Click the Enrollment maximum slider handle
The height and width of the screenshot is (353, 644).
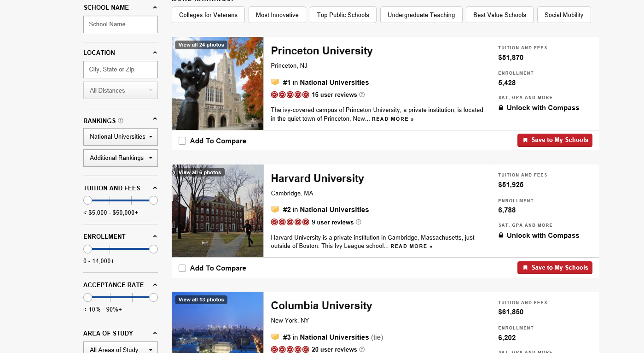coord(154,249)
